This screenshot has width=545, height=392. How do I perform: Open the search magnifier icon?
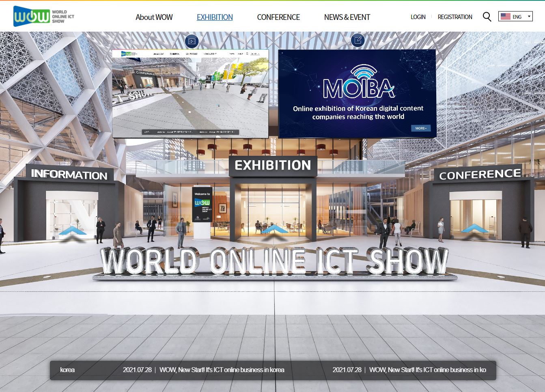click(487, 17)
